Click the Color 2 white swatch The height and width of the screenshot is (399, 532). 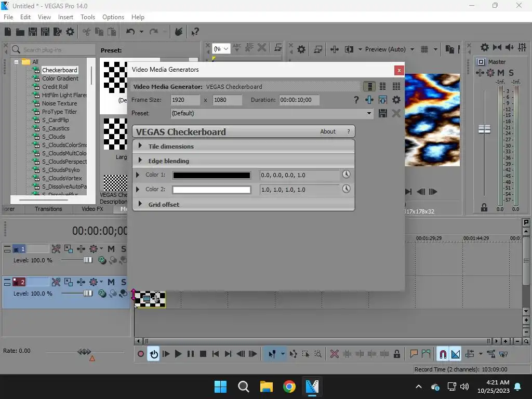click(x=211, y=190)
